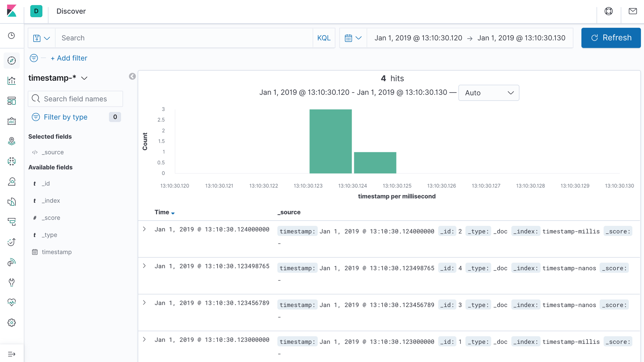Select the _type available field

tap(49, 235)
